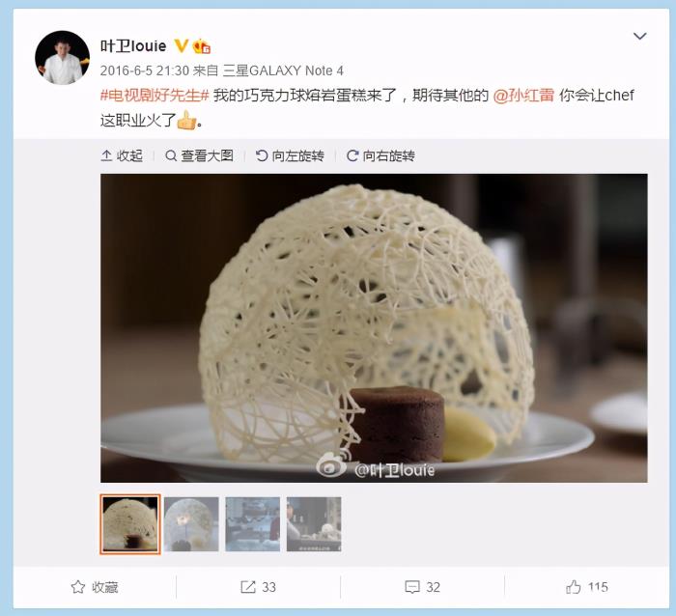View the large image via 查看大图
The width and height of the screenshot is (676, 616).
[x=200, y=155]
